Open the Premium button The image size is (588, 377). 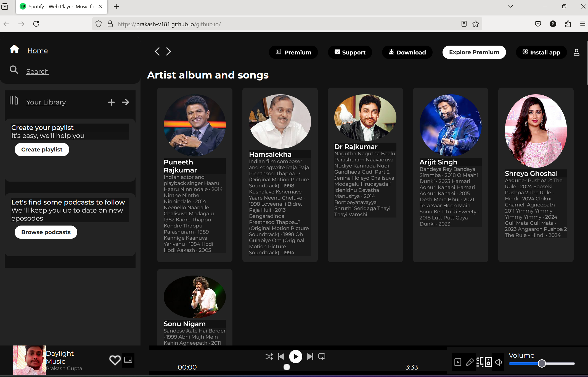click(293, 52)
